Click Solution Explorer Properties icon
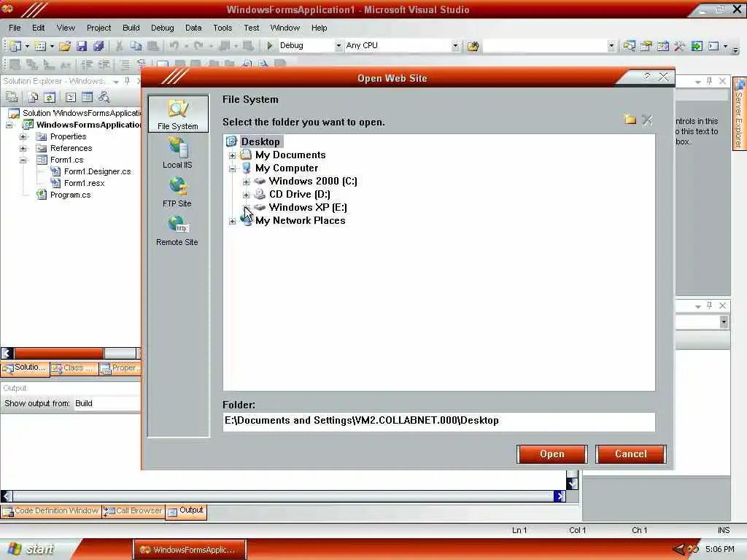This screenshot has width=747, height=560. tap(12, 97)
